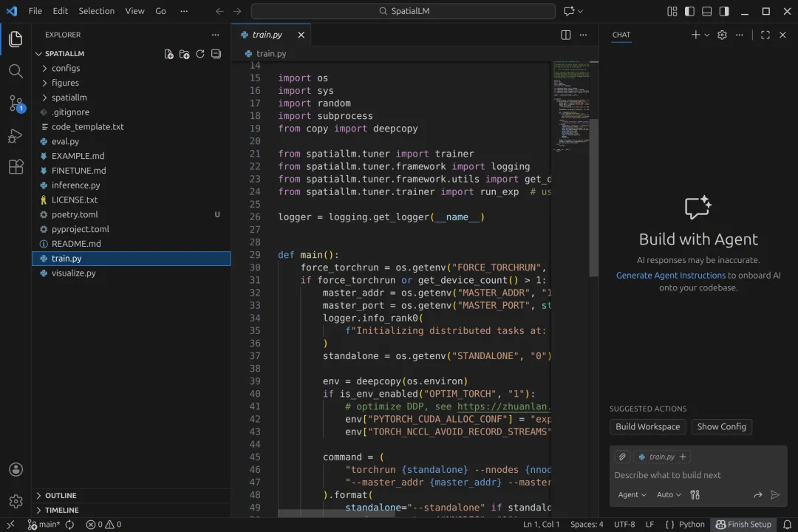Open Run and Debug view
Image resolution: width=798 pixels, height=532 pixels.
(x=16, y=136)
